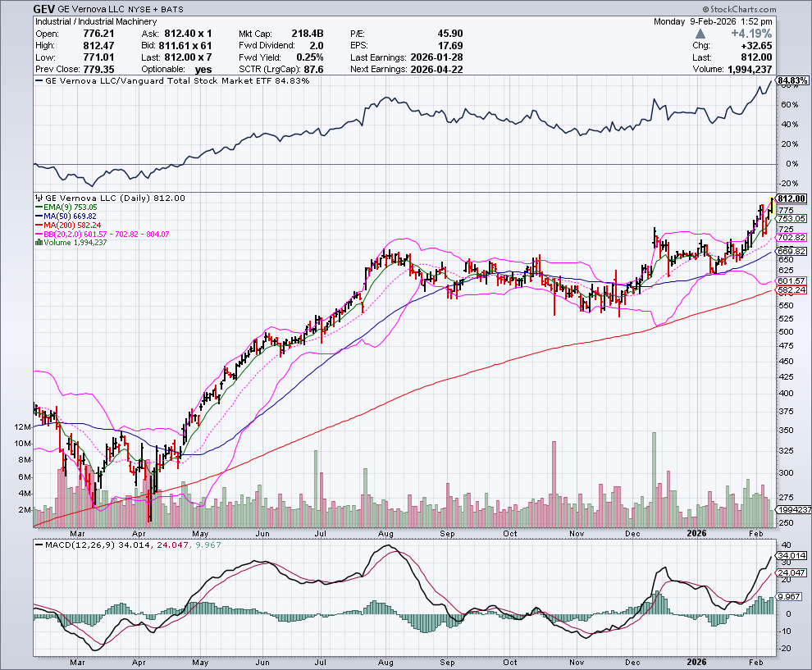Click the 84.83% flag on the ratio panel axis
The image size is (812, 670).
click(791, 80)
